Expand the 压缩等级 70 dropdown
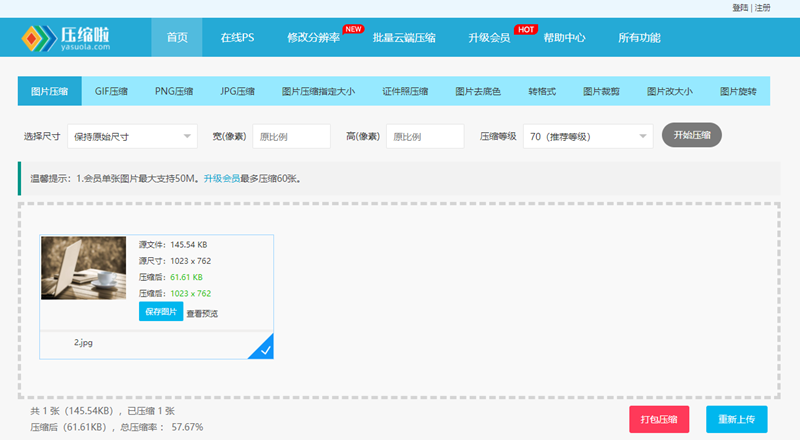 (x=588, y=137)
